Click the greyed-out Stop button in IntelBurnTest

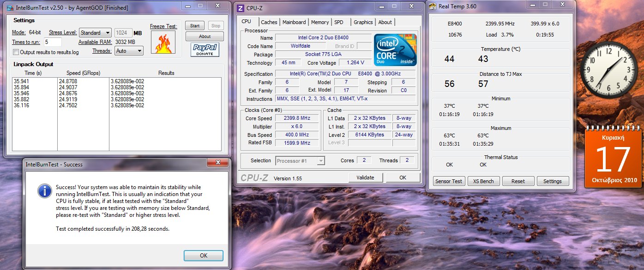click(x=216, y=26)
